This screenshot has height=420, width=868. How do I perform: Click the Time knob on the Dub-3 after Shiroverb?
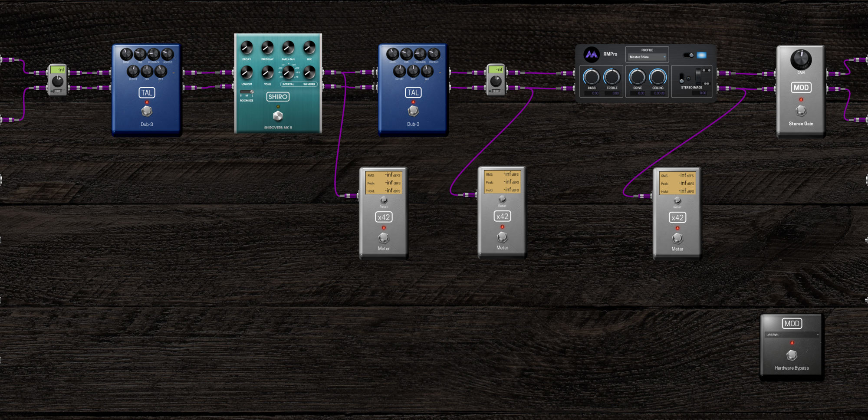click(406, 54)
